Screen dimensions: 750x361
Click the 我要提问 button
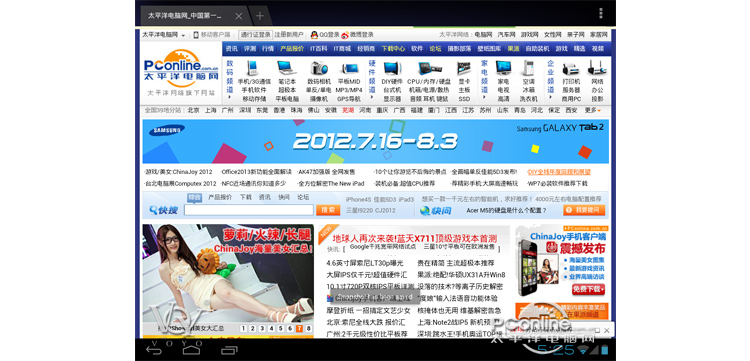(584, 210)
